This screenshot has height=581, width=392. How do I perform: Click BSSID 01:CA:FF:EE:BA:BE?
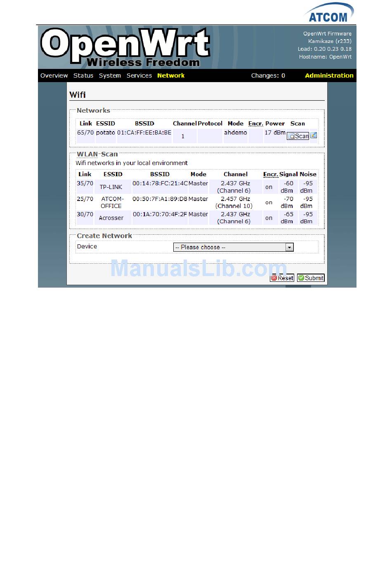tap(144, 132)
